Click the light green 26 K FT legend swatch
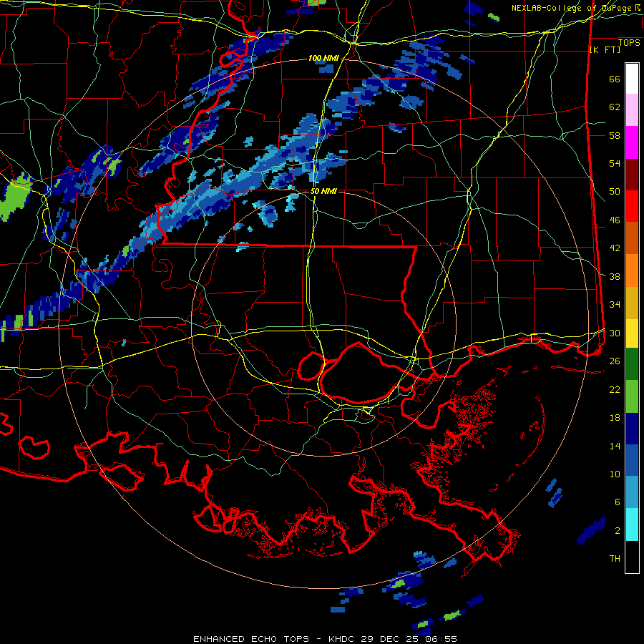Viewport: 644px width, 644px height. (x=632, y=396)
